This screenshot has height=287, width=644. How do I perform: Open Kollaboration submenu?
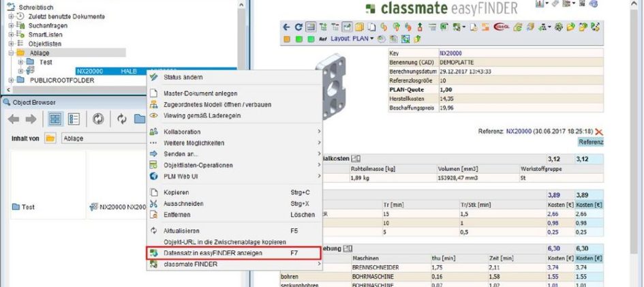[234, 132]
